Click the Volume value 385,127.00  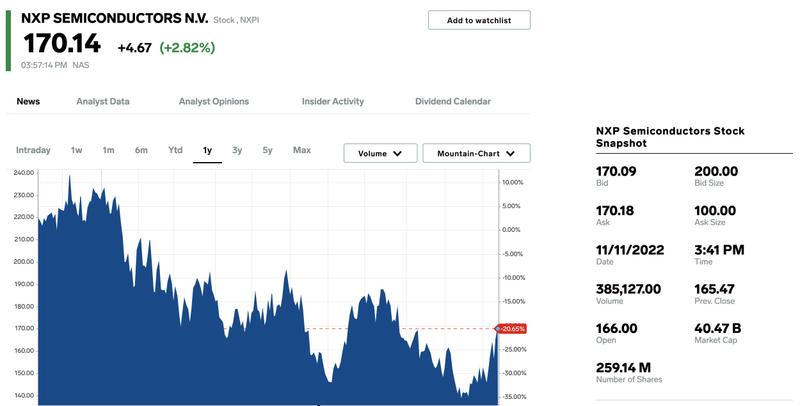pyautogui.click(x=628, y=289)
